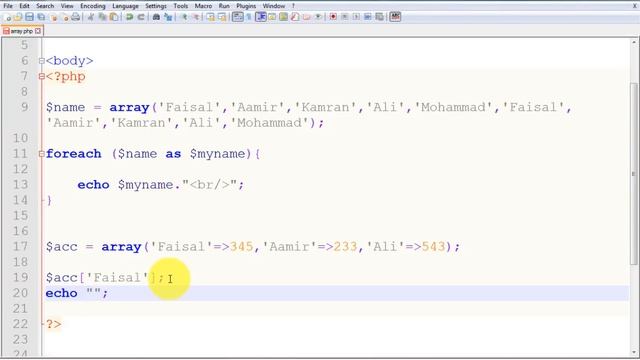This screenshot has width=640, height=360.
Task: Open a file using the Open folder icon
Action: point(18,17)
